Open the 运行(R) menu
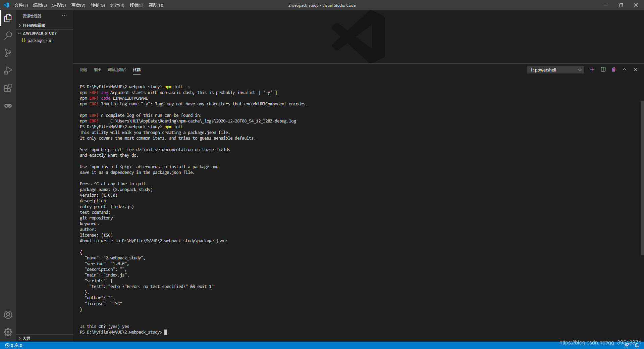 [x=117, y=5]
